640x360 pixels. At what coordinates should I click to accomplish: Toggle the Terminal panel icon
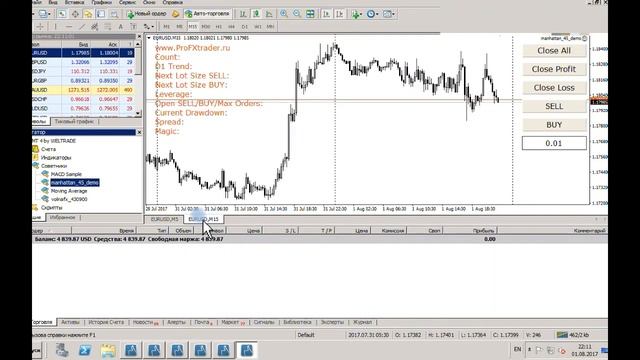point(101,14)
